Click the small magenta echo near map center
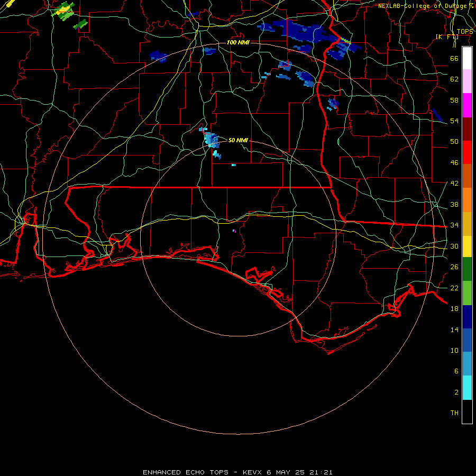 [234, 231]
